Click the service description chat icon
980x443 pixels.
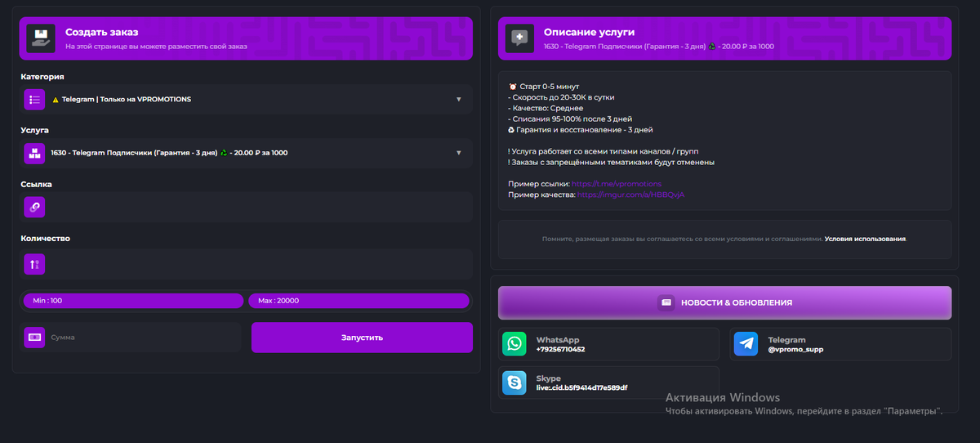tap(519, 38)
